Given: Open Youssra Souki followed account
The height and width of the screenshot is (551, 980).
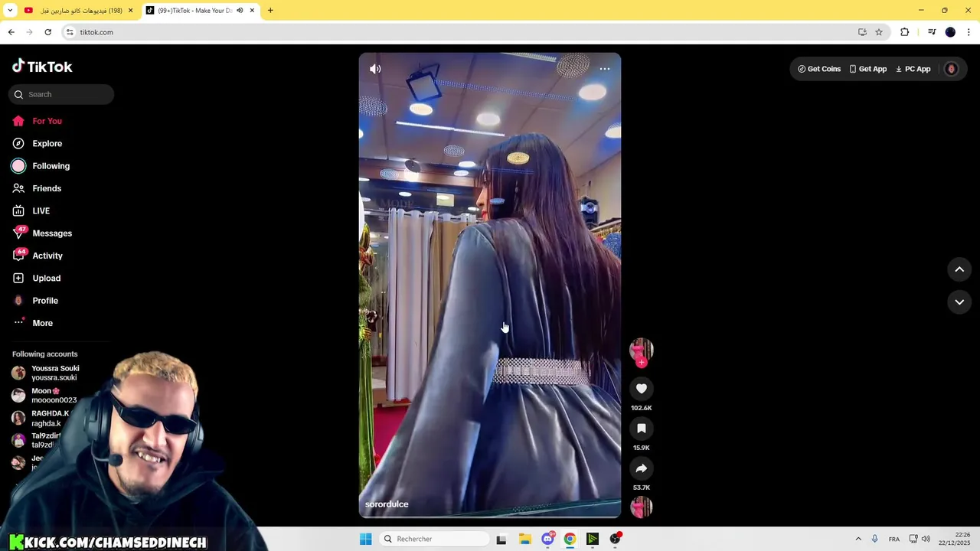Looking at the screenshot, I should pos(46,373).
